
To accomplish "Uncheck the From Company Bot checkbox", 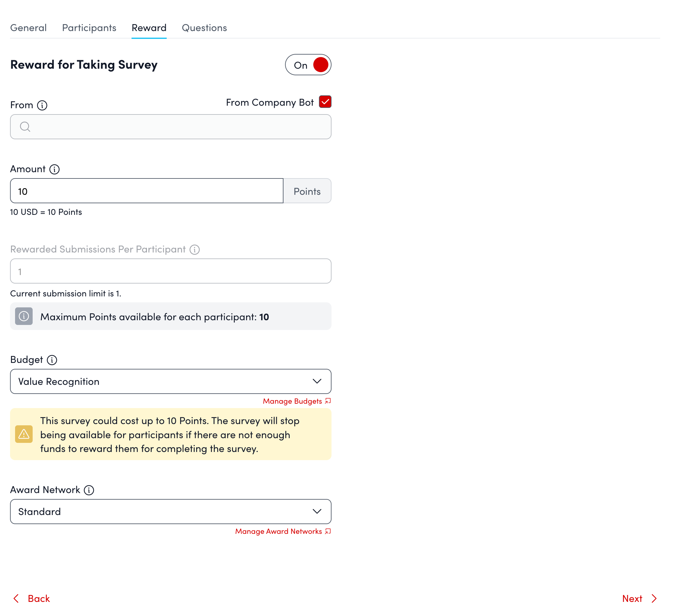I will pyautogui.click(x=325, y=102).
